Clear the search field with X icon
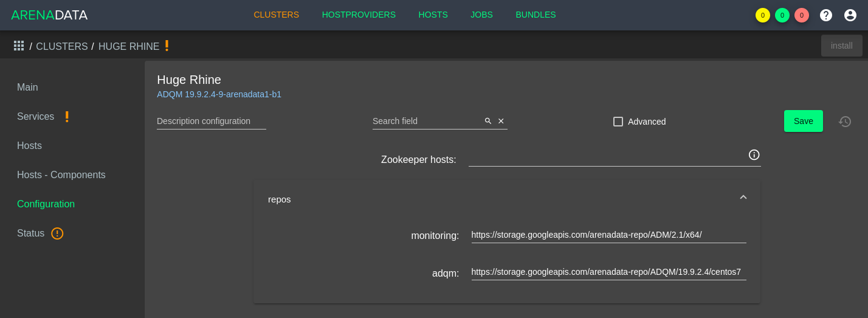Screen dimensions: 868x318 pyautogui.click(x=501, y=121)
